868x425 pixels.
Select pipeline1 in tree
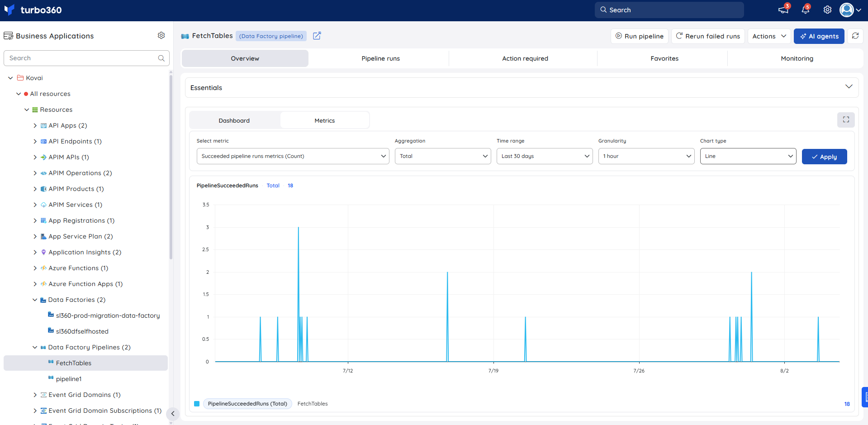tap(69, 379)
